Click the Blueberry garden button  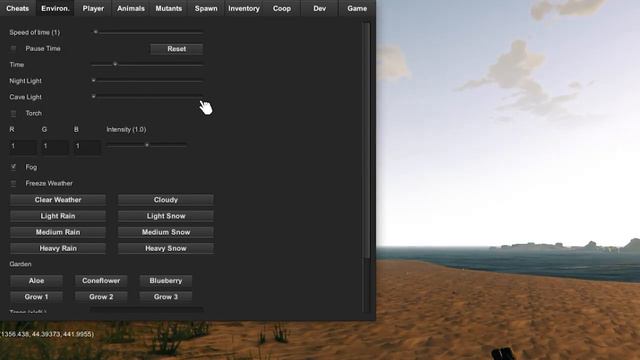pos(166,281)
